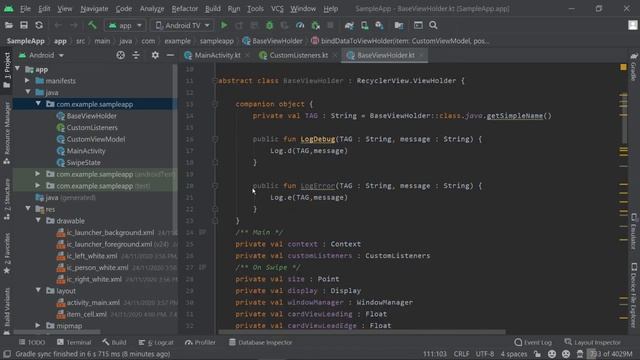Open activity_main.xml in layout folder

click(93, 302)
